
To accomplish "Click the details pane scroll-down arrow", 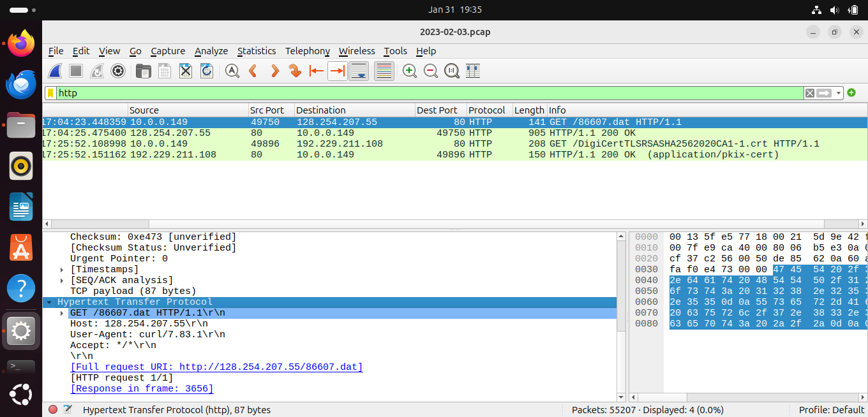I will tap(622, 397).
